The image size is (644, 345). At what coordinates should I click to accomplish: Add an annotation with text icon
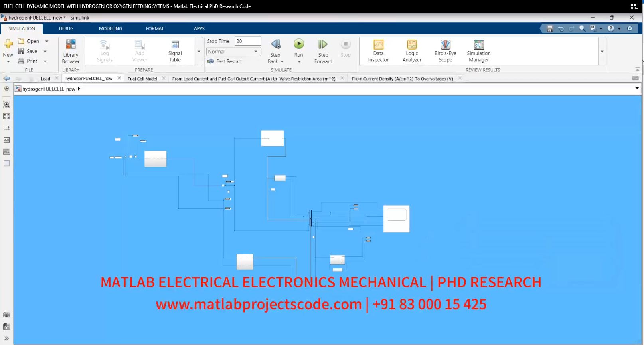6,140
